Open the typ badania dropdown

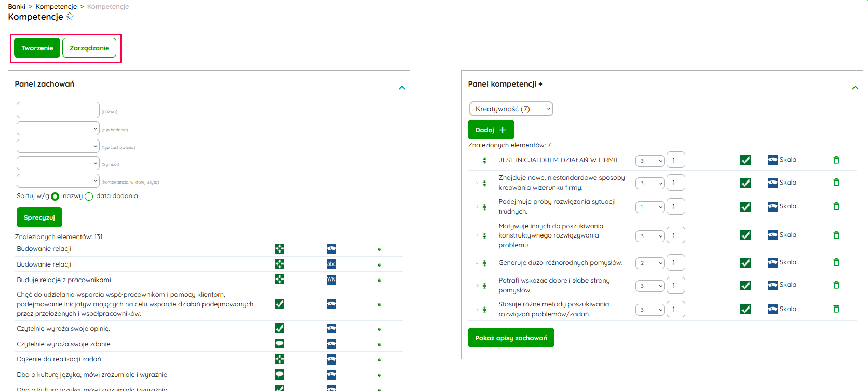[58, 129]
